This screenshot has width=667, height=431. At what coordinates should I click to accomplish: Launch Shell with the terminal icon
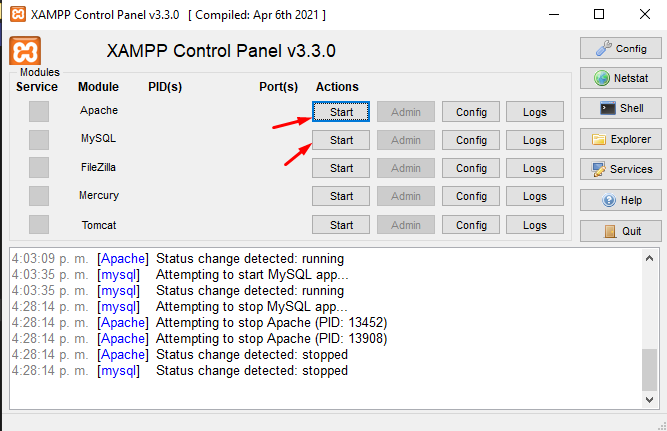[x=620, y=108]
